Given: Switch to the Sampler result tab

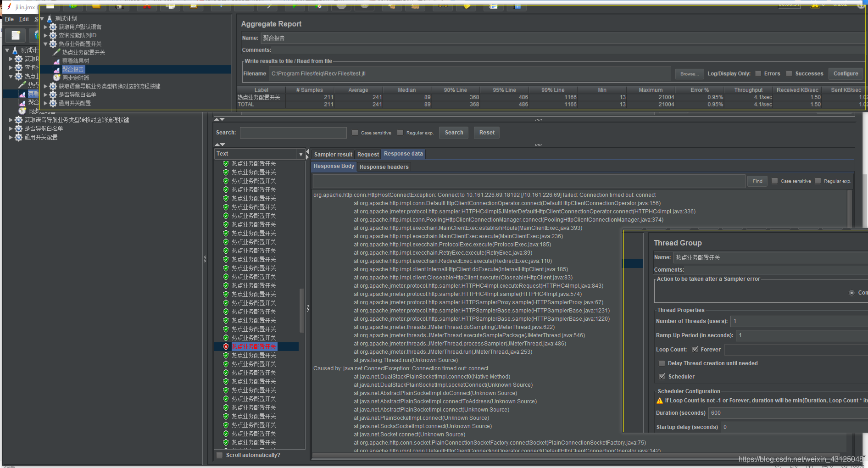Looking at the screenshot, I should click(x=333, y=155).
